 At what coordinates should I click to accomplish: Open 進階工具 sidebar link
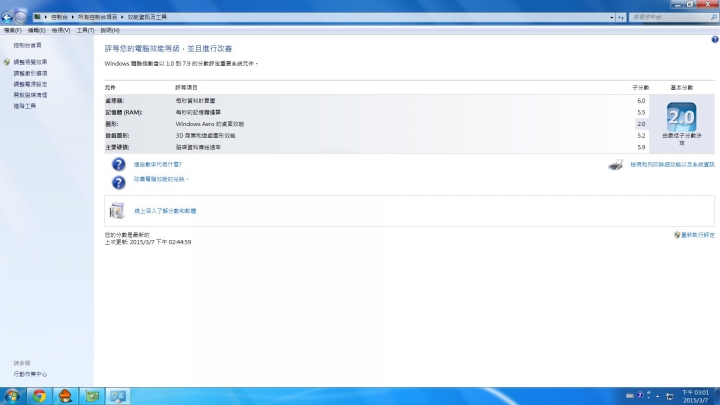(25, 106)
